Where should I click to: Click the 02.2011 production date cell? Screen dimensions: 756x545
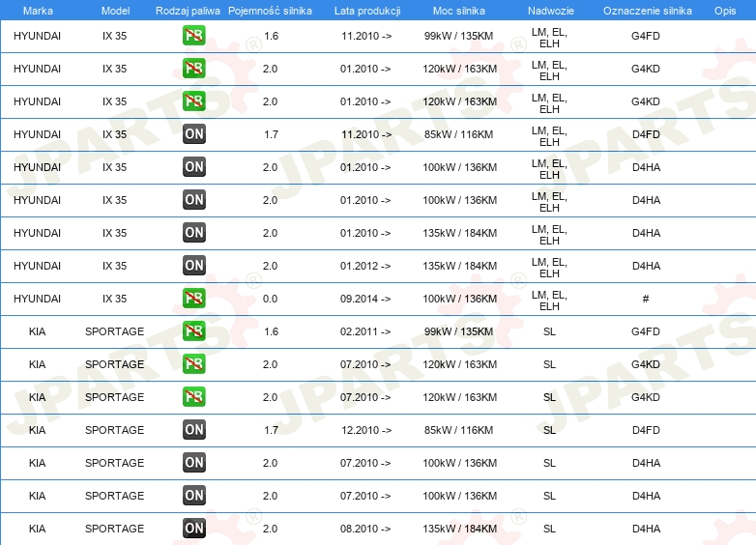pos(365,331)
